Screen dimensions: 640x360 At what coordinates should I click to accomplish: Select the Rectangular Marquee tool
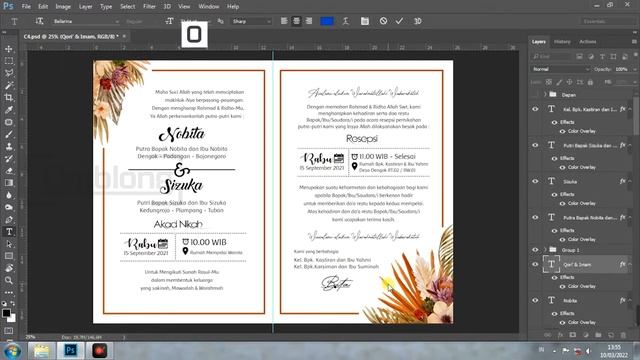click(x=9, y=61)
